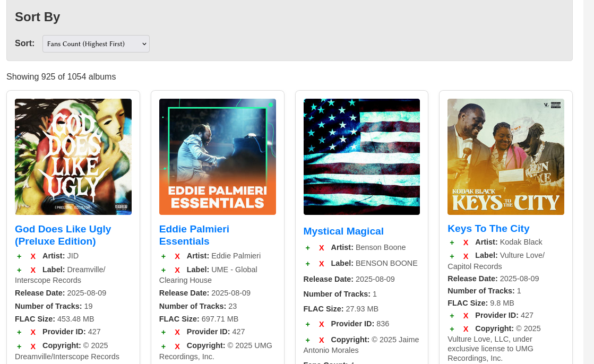This screenshot has width=594, height=364.
Task: Click 'Number of Tracks: 19' text
Action: coord(54,306)
